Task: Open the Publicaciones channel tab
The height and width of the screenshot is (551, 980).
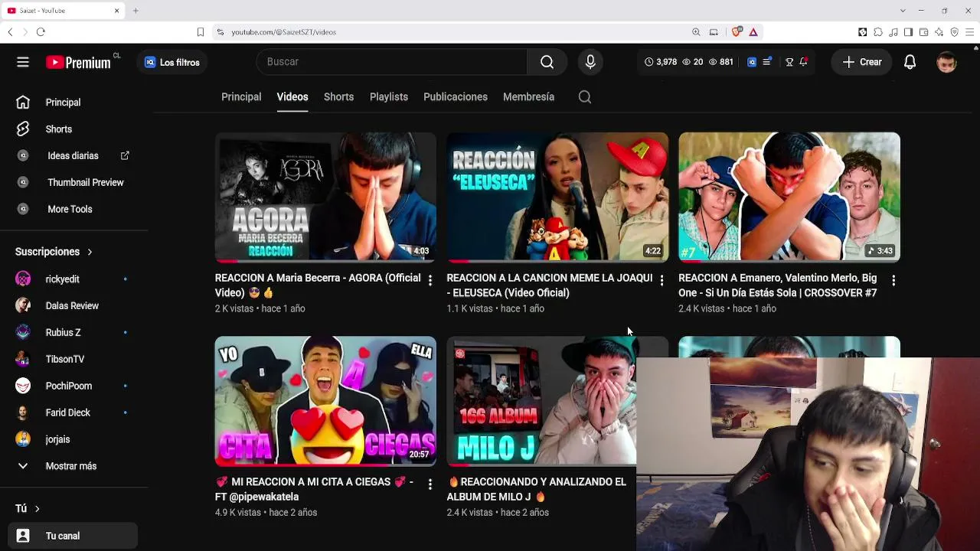Action: (x=456, y=97)
